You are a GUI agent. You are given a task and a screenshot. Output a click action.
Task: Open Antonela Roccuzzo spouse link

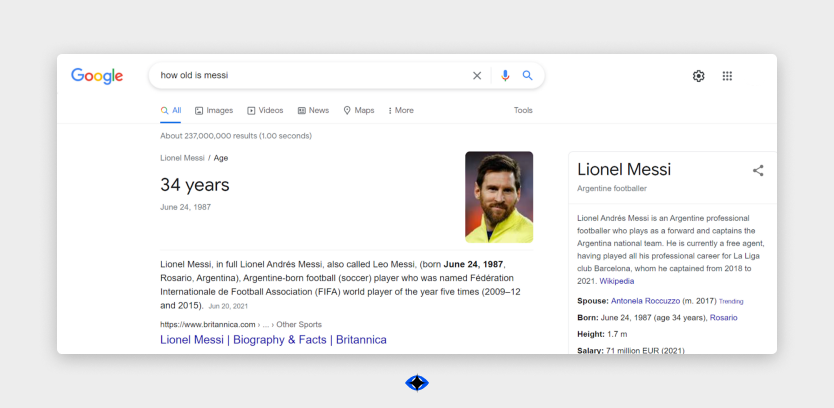pyautogui.click(x=646, y=301)
